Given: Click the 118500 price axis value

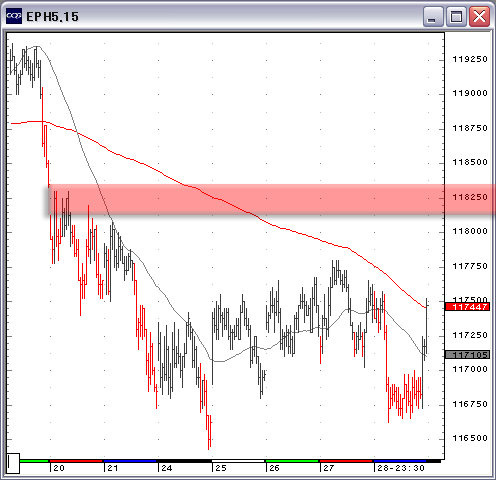Looking at the screenshot, I should [x=469, y=162].
